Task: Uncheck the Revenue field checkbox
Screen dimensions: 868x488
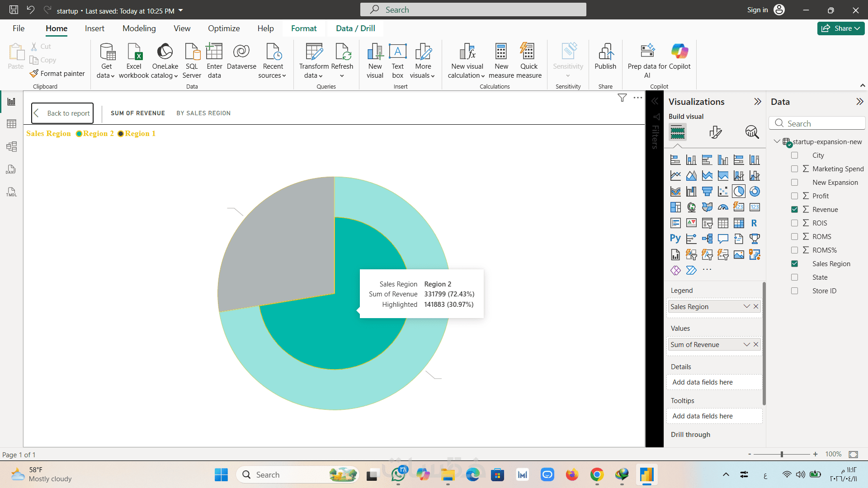Action: pos(794,209)
